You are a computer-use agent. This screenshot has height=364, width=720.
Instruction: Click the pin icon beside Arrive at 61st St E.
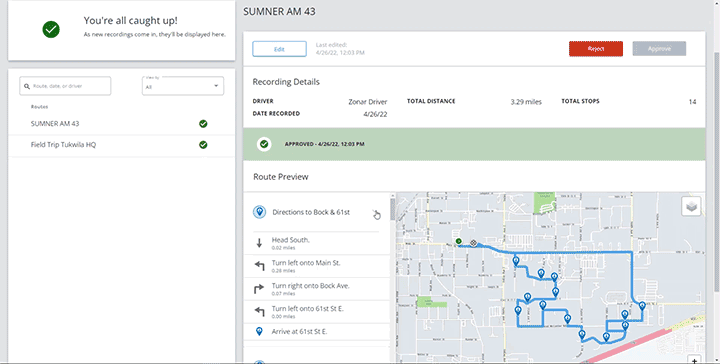[259, 331]
